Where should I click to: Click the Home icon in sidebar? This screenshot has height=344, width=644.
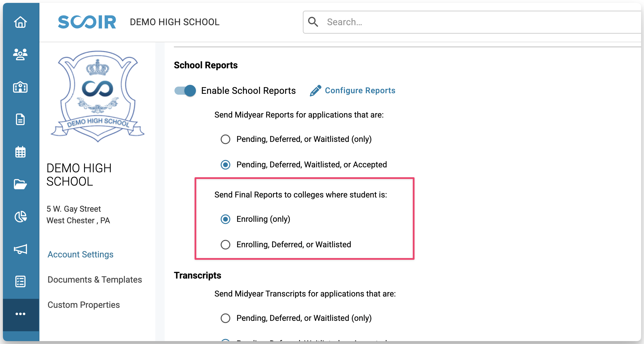click(20, 22)
